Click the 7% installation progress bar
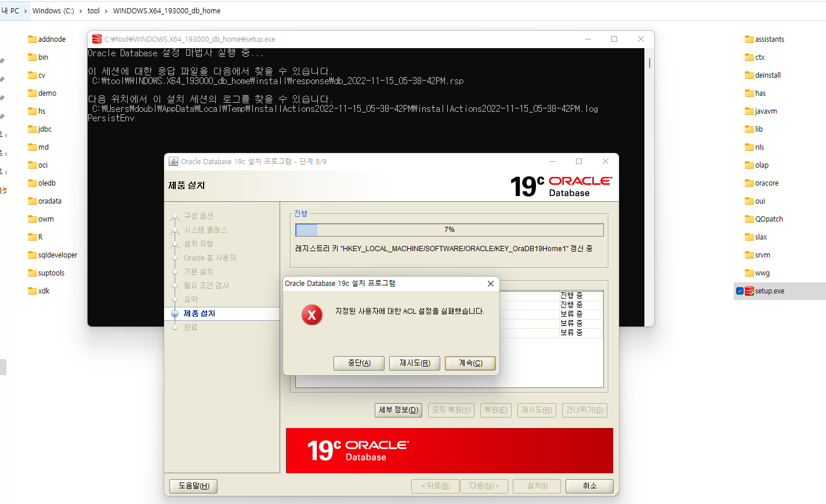 [x=450, y=230]
